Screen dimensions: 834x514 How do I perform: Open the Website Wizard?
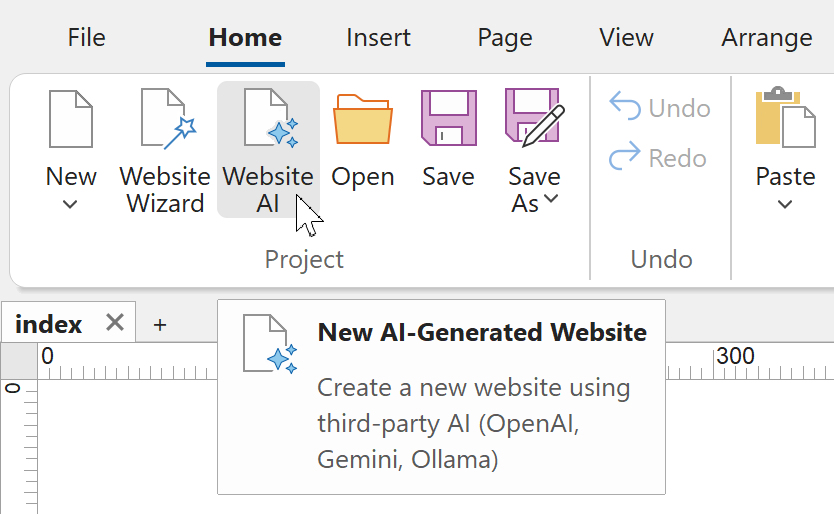coord(165,119)
